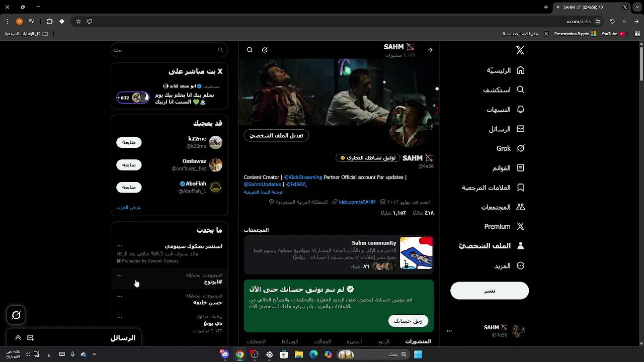
Task: Open the site information icon in address bar
Action: tap(598, 22)
